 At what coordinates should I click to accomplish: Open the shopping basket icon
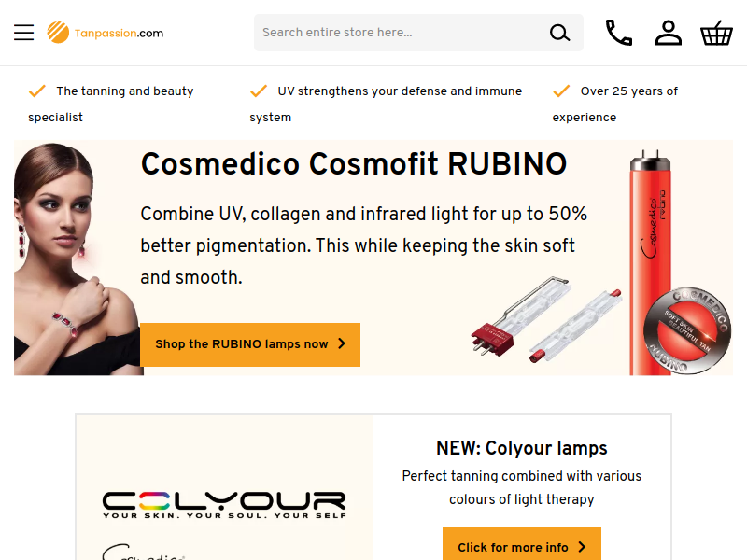click(x=716, y=33)
